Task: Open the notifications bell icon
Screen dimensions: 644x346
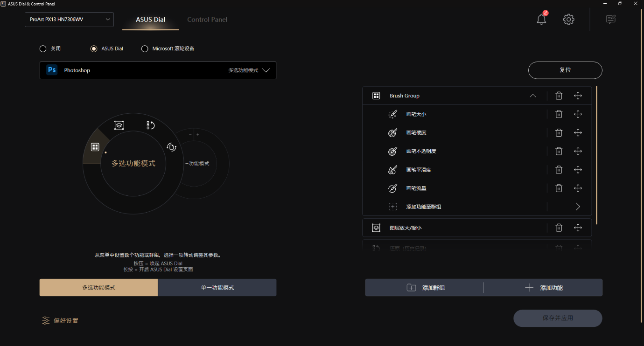Action: pyautogui.click(x=541, y=20)
